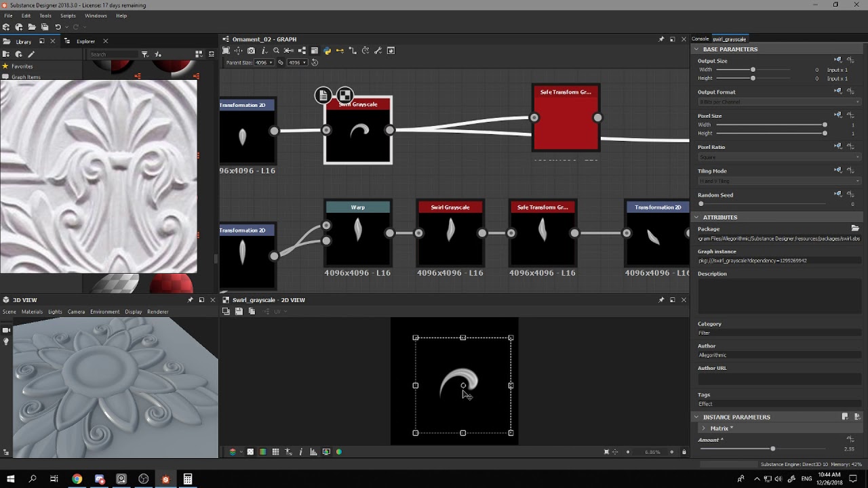Toggle Random Seed expose function button
This screenshot has height=488, width=868.
850,195
